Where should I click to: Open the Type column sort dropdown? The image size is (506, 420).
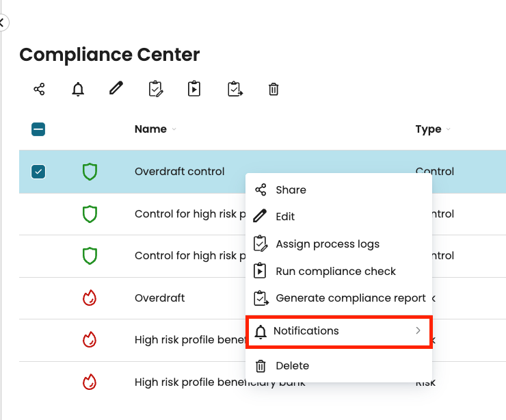pyautogui.click(x=448, y=130)
